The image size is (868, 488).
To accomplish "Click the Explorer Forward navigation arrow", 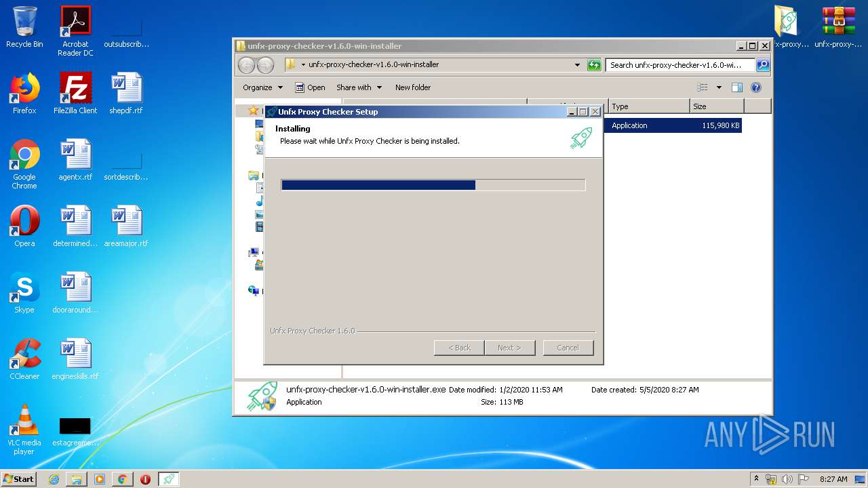I will pyautogui.click(x=265, y=65).
